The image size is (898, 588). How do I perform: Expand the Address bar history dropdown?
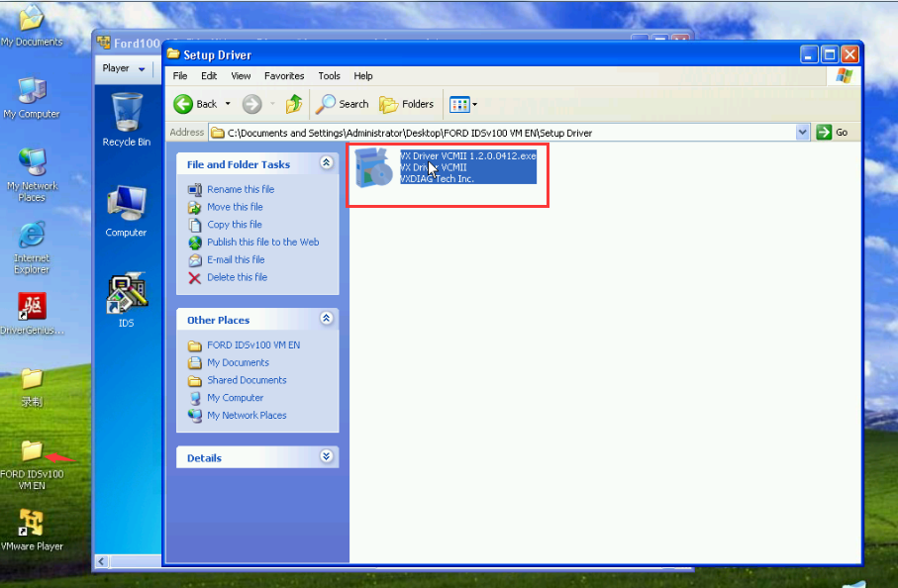click(x=802, y=133)
